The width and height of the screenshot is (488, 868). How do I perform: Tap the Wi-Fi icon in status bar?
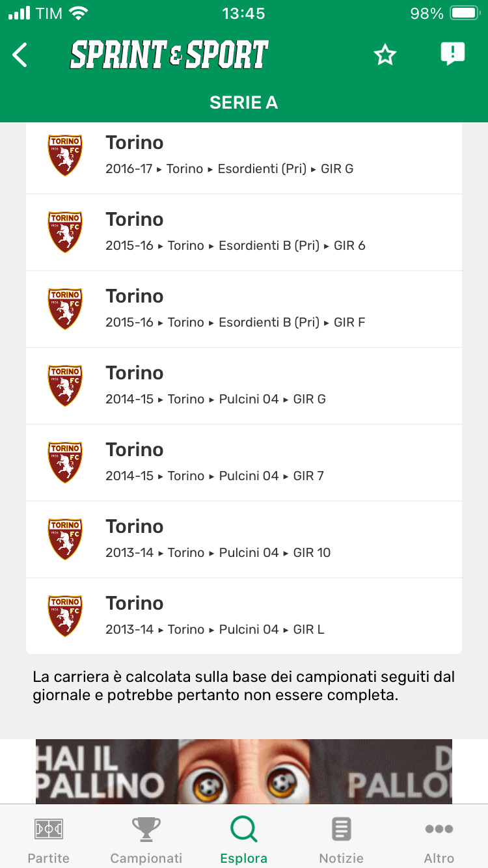click(79, 14)
